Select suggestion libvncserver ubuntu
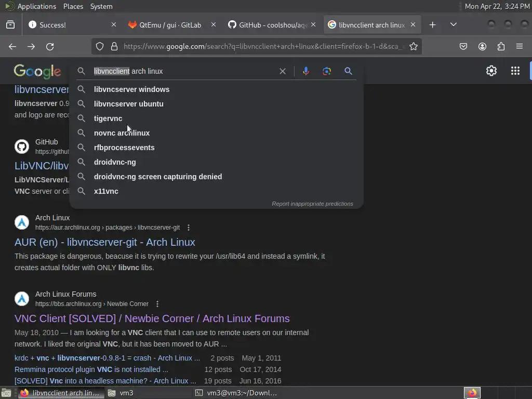 click(x=217, y=104)
